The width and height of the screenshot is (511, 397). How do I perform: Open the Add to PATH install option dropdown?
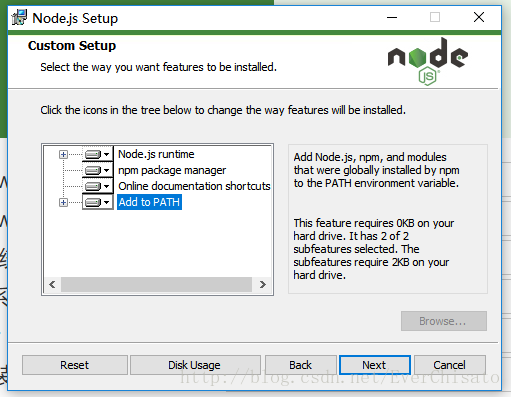point(98,202)
